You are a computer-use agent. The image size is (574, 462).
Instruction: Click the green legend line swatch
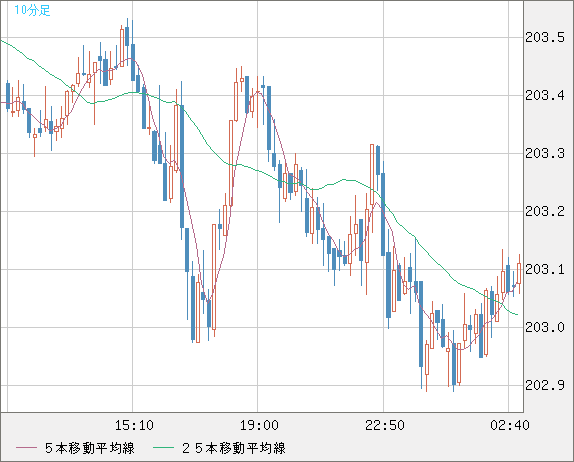pos(163,448)
